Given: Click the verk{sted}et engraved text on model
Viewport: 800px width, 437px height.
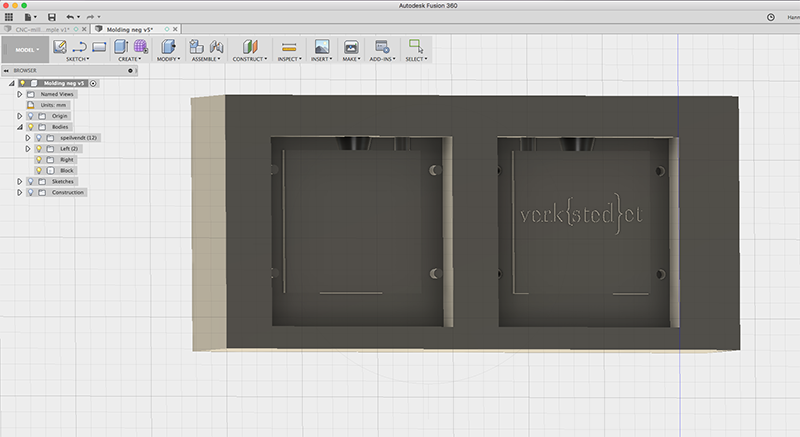Looking at the screenshot, I should click(581, 214).
